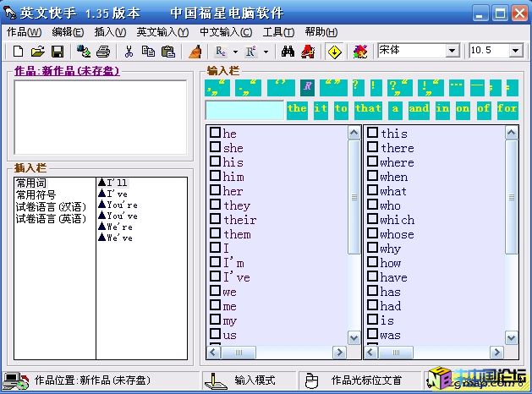
Task: Open the 帮助(H) menu
Action: [x=321, y=32]
